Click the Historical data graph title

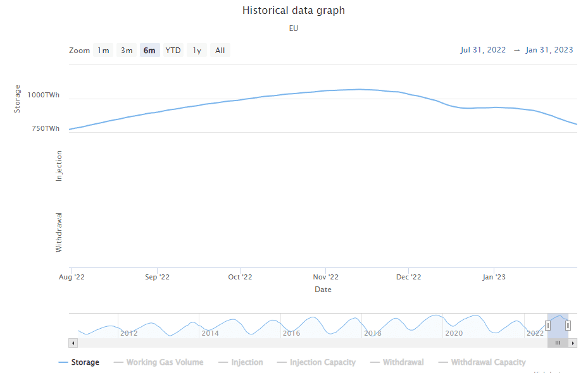294,10
